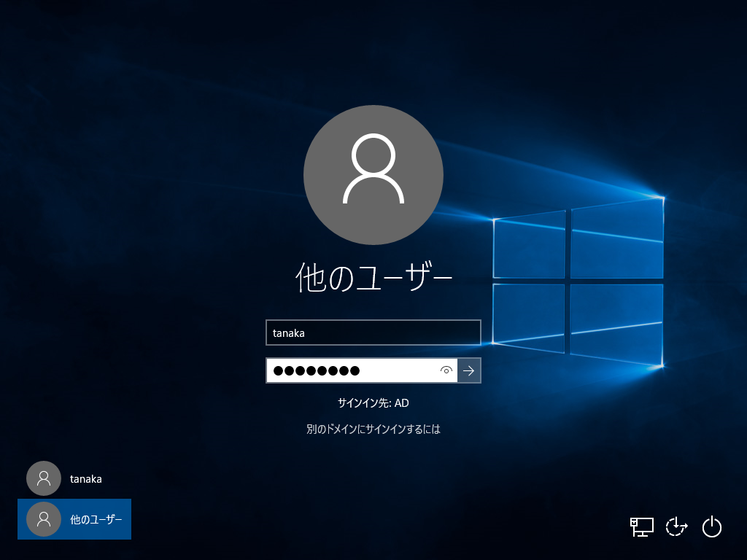The image size is (747, 560).
Task: Click the tanaka user name label
Action: point(86,479)
